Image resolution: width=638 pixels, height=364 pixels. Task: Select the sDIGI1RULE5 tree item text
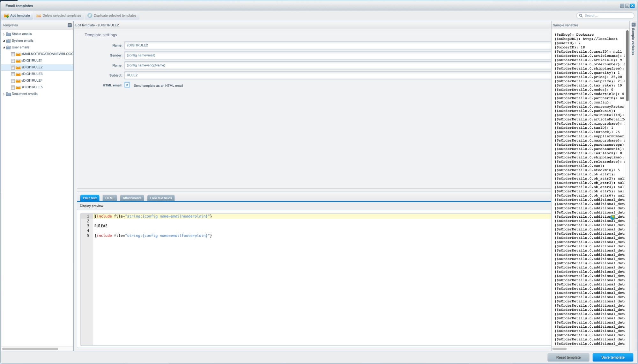32,87
